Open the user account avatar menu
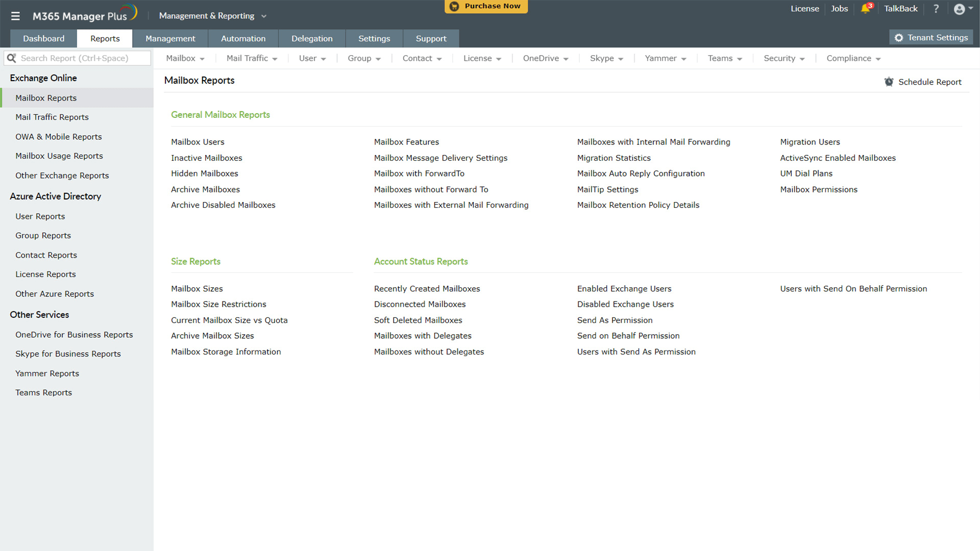The image size is (980, 551). point(960,9)
